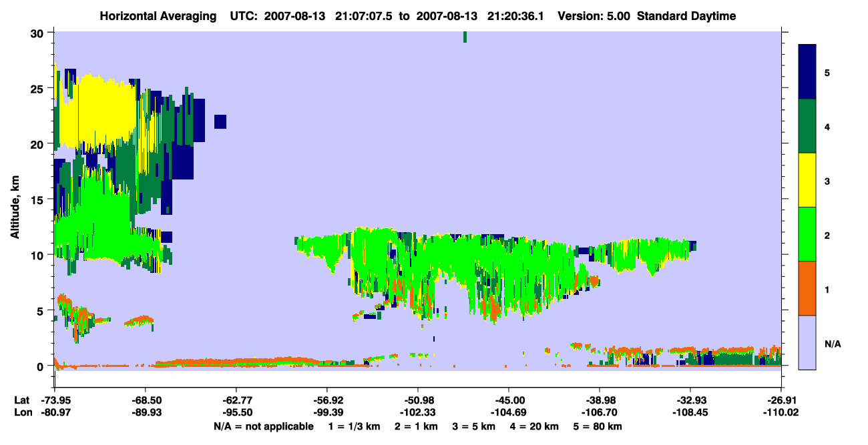Click longitude value -110.02
Screen dimensions: 868x445
pos(781,413)
